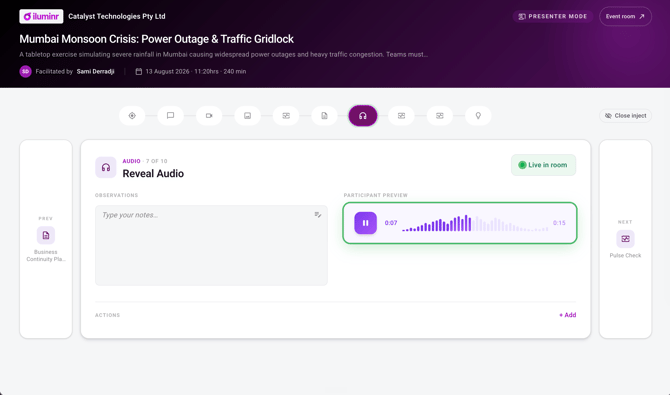Screen dimensions: 670x395
Task: Open the first target-icon inject step
Action: [132, 115]
